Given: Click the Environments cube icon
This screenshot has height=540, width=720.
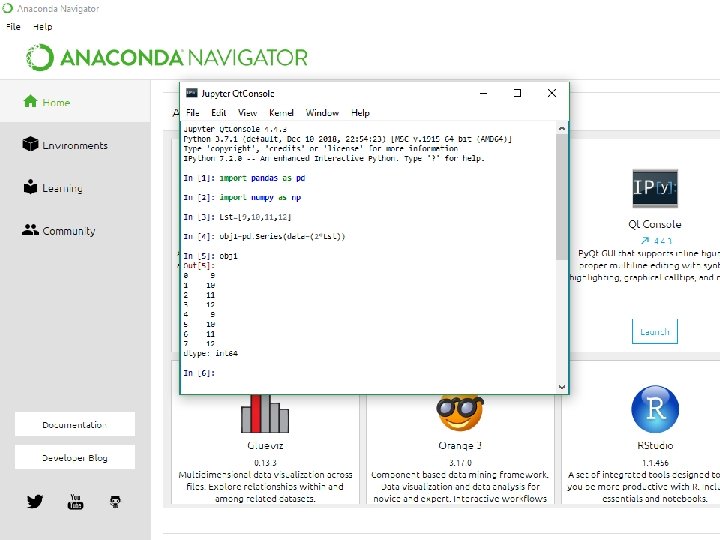Looking at the screenshot, I should (30, 144).
